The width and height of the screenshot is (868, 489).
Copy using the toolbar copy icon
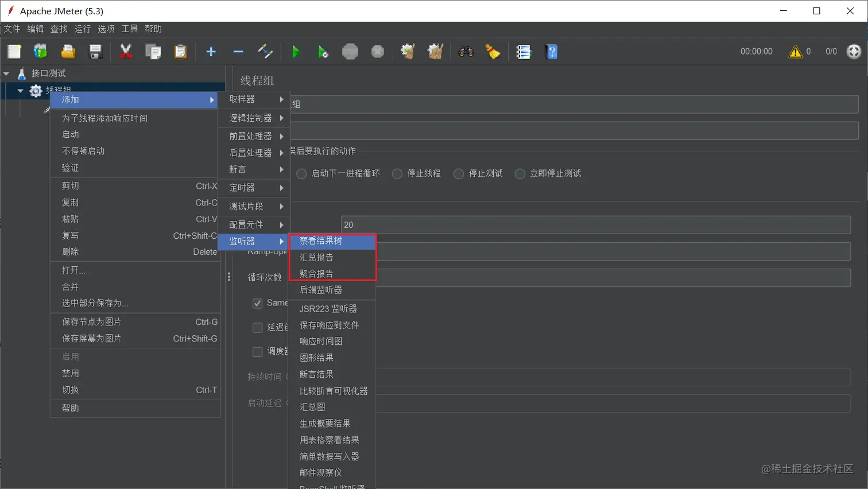153,52
